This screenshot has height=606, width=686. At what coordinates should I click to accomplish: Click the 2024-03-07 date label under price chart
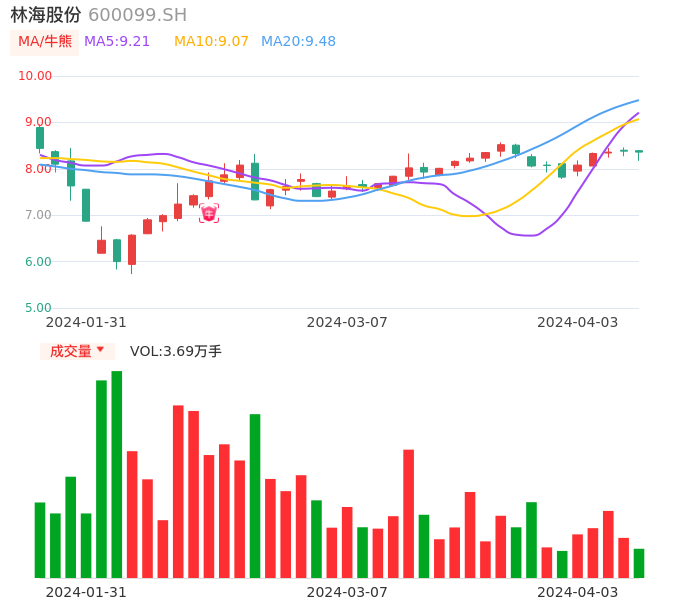[x=347, y=322]
